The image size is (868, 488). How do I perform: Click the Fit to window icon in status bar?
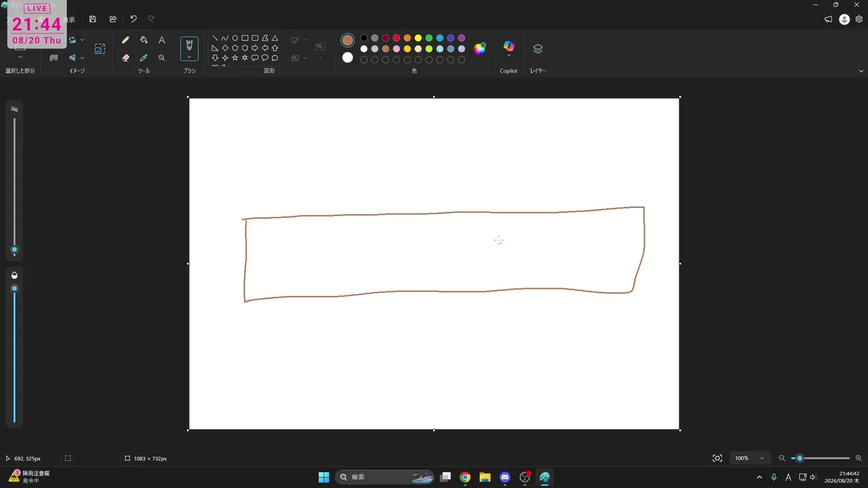pos(717,458)
